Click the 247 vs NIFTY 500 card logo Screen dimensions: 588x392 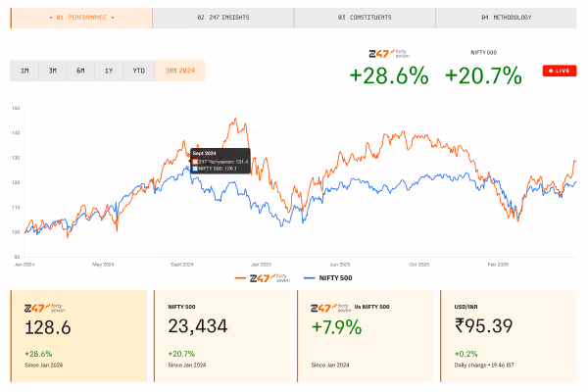point(331,308)
